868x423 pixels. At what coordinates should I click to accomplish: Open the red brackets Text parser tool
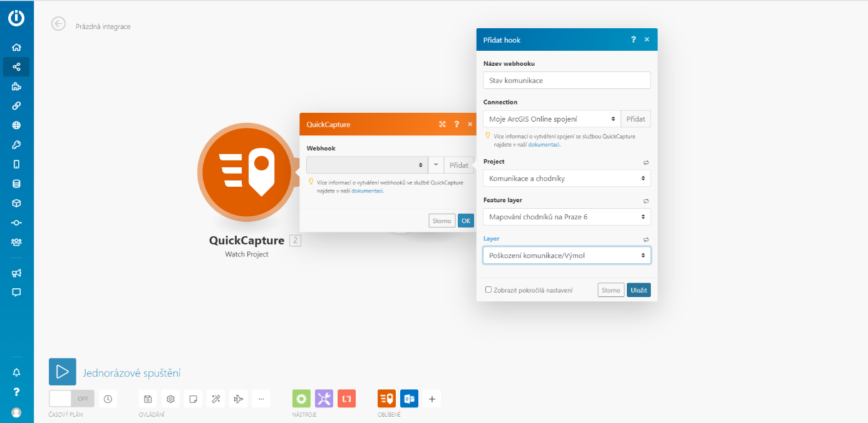[346, 399]
